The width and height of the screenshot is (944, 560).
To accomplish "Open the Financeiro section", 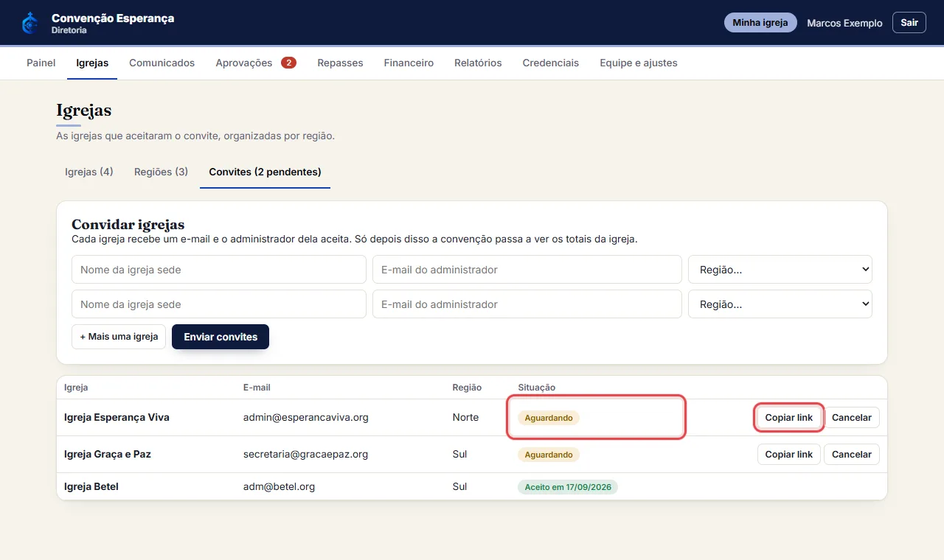I will [x=409, y=63].
